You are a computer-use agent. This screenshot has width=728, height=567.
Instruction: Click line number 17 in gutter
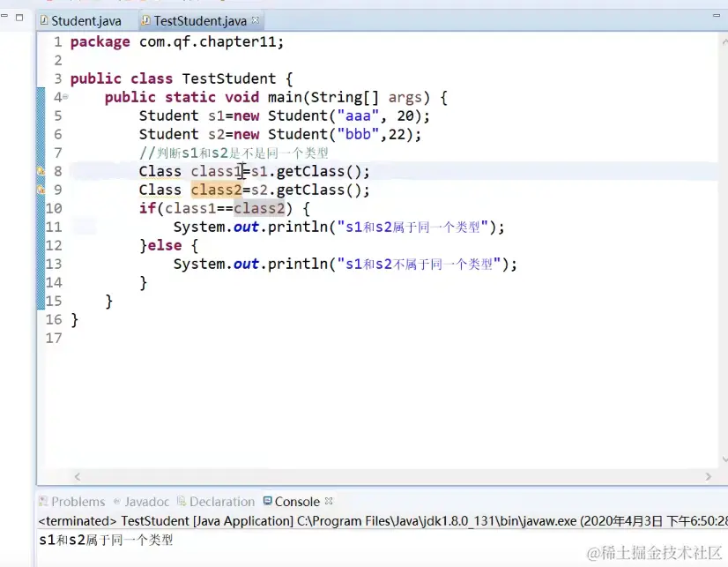(54, 338)
